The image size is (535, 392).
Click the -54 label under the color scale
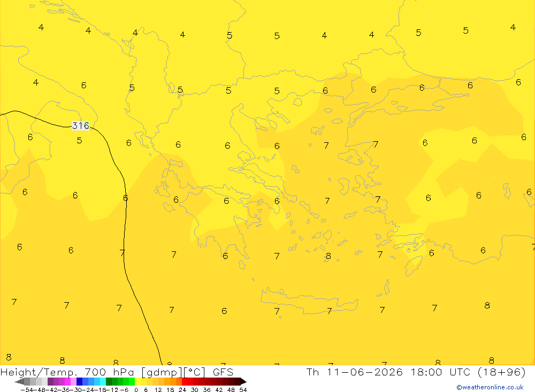pyautogui.click(x=27, y=390)
